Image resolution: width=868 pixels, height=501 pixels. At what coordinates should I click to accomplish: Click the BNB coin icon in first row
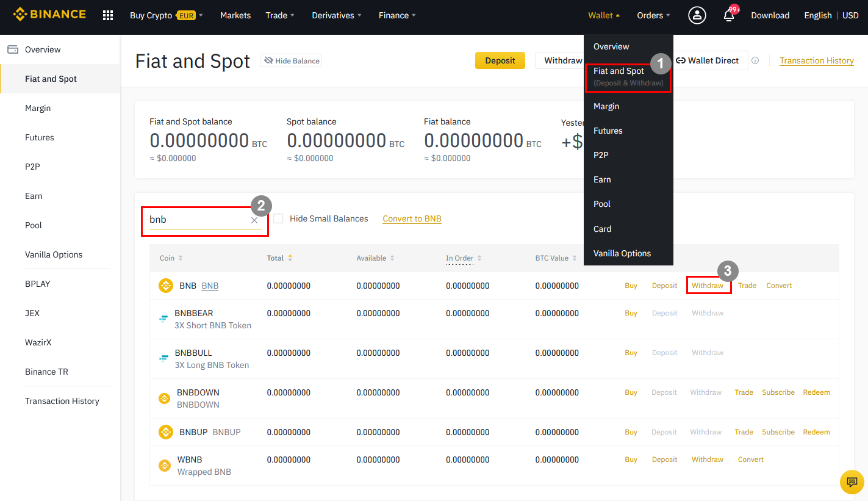[x=166, y=286]
